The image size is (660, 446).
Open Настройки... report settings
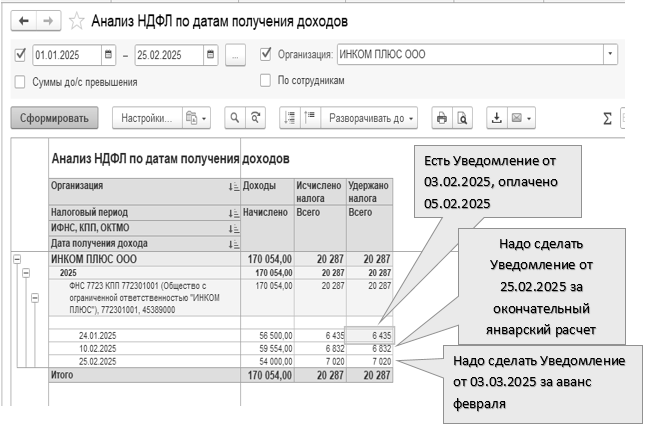(x=147, y=118)
